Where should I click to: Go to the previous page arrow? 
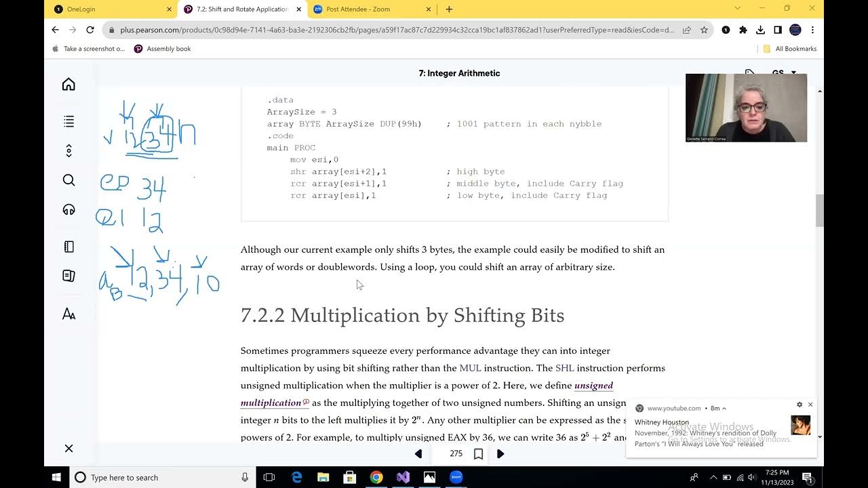(418, 454)
